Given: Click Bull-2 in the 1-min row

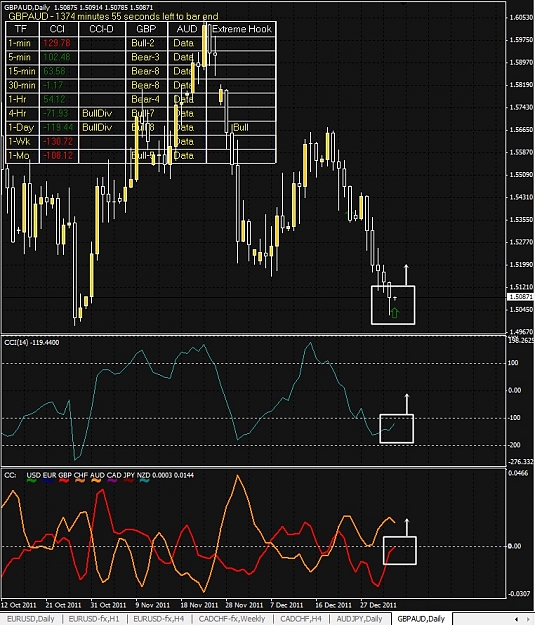Looking at the screenshot, I should [143, 43].
